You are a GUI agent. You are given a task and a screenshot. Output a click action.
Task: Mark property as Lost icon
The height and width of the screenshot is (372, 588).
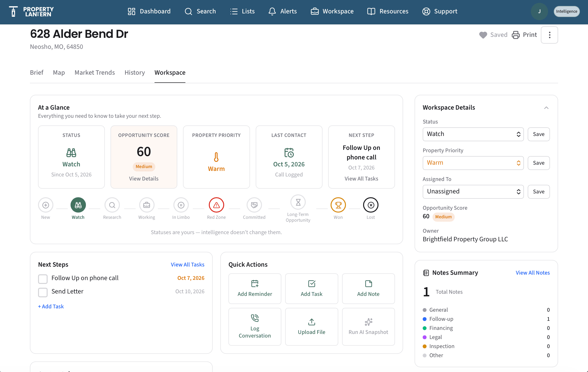371,205
